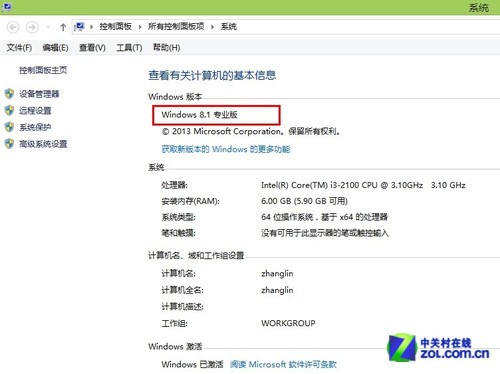Go to 控制面板主页 link
This screenshot has width=500, height=374.
(43, 70)
